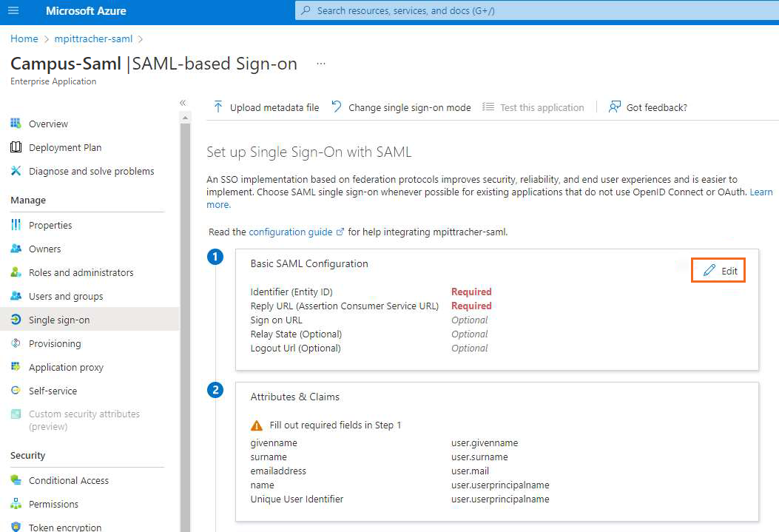Click the Conditional Access icon

[x=16, y=480]
